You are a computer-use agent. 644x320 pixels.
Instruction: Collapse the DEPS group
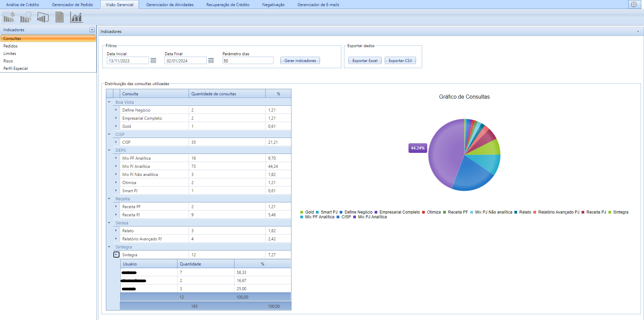click(109, 150)
